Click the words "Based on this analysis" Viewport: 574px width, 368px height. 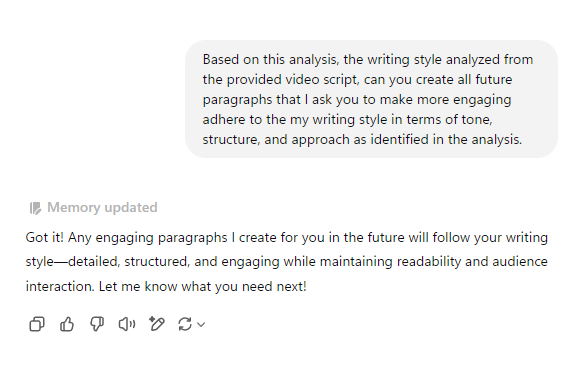click(x=270, y=60)
